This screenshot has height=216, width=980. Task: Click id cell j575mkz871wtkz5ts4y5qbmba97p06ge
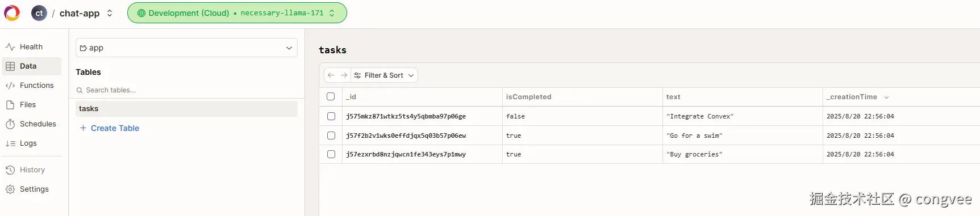click(x=422, y=116)
